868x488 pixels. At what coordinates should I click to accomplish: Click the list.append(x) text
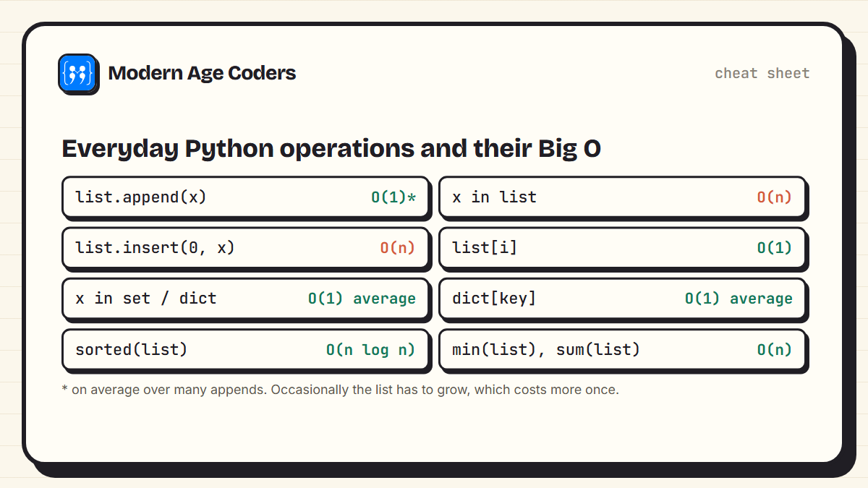tap(141, 197)
